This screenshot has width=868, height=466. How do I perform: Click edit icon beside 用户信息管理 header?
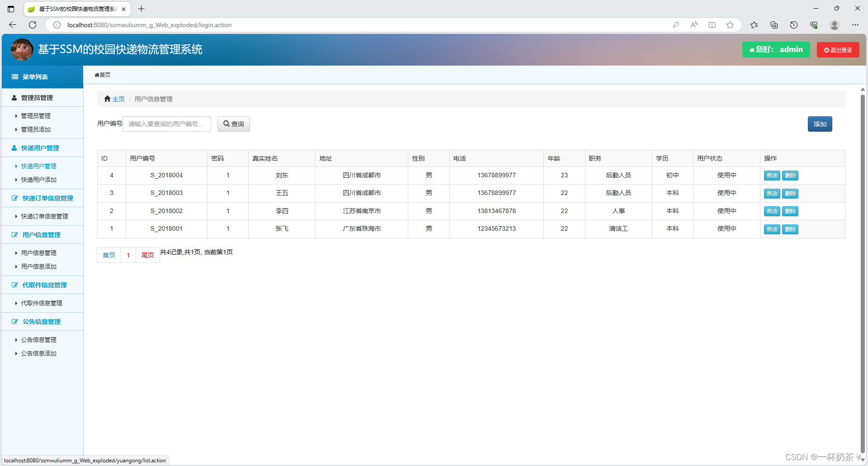15,235
